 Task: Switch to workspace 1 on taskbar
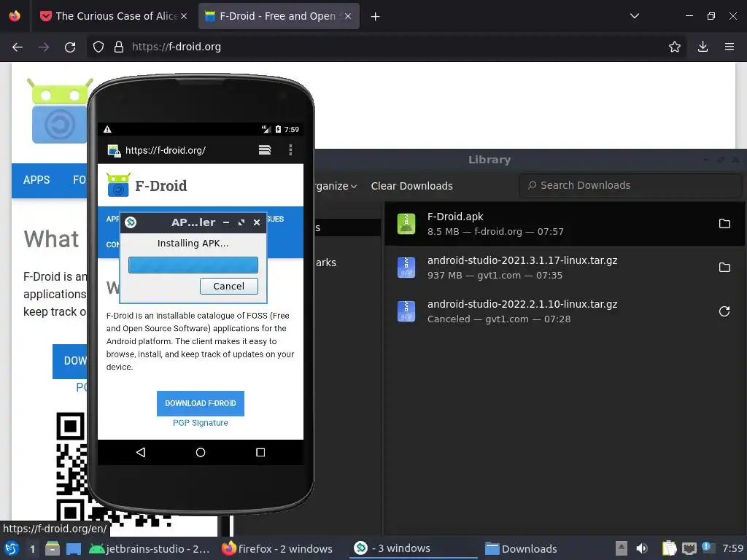(32, 548)
